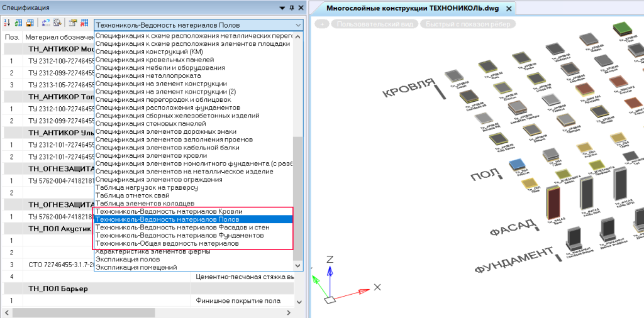
Task: Click the green block at top right
Action: [x=624, y=30]
